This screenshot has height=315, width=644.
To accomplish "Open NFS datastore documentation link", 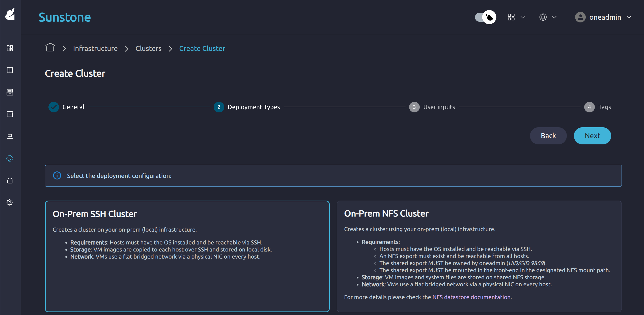I will click(x=471, y=297).
